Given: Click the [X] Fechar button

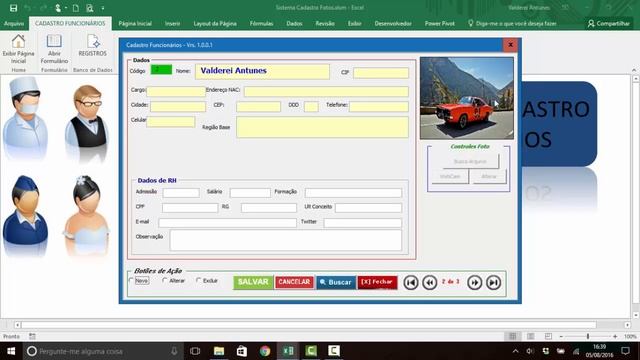Looking at the screenshot, I should (377, 282).
